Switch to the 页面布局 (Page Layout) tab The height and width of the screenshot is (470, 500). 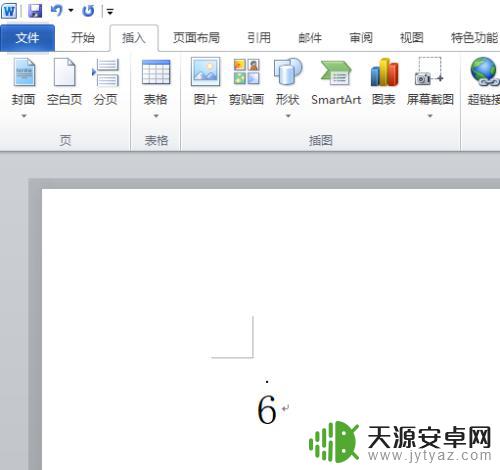pos(196,38)
